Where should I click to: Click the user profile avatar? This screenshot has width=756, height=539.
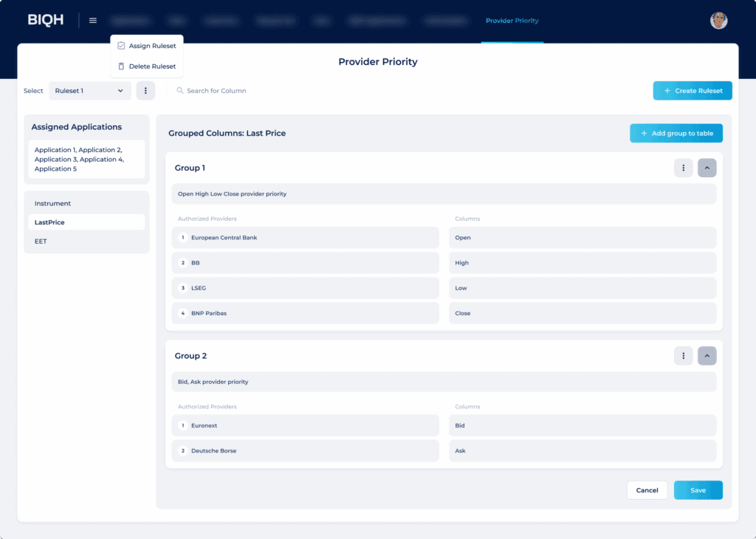click(x=718, y=21)
